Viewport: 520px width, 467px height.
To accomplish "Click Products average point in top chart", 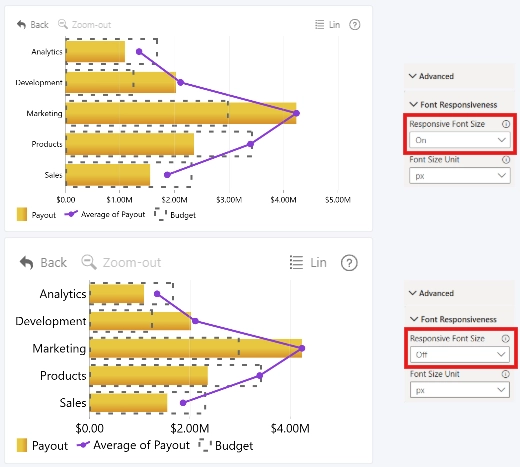I will click(250, 144).
